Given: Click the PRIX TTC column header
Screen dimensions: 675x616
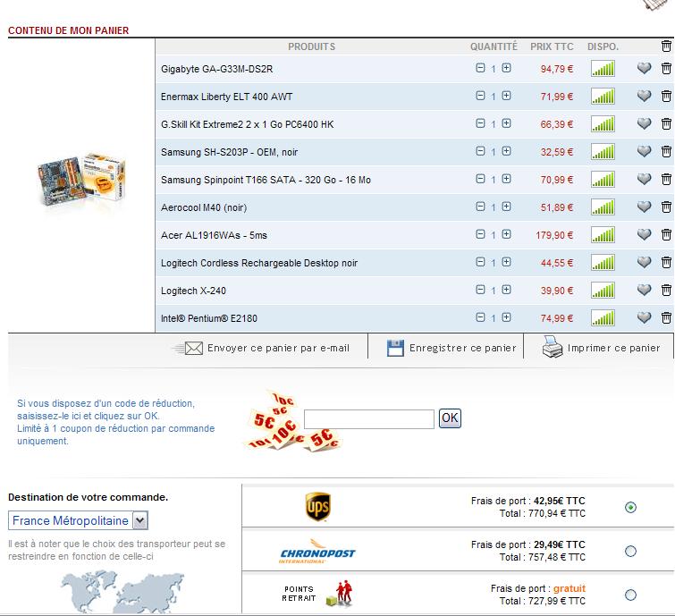Looking at the screenshot, I should coord(552,46).
